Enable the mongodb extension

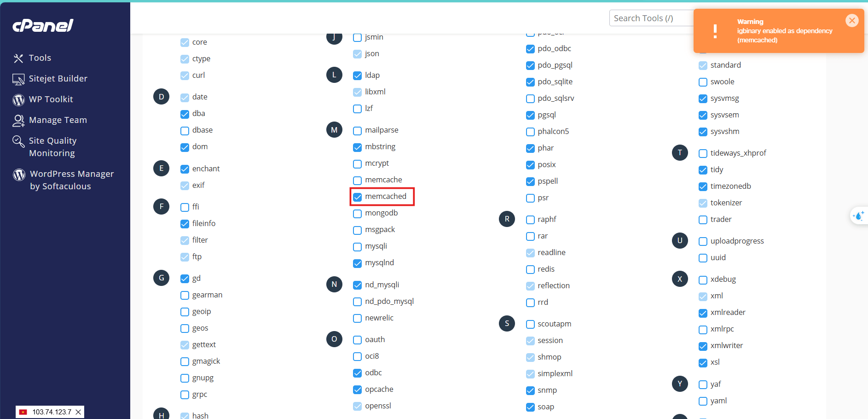(357, 214)
